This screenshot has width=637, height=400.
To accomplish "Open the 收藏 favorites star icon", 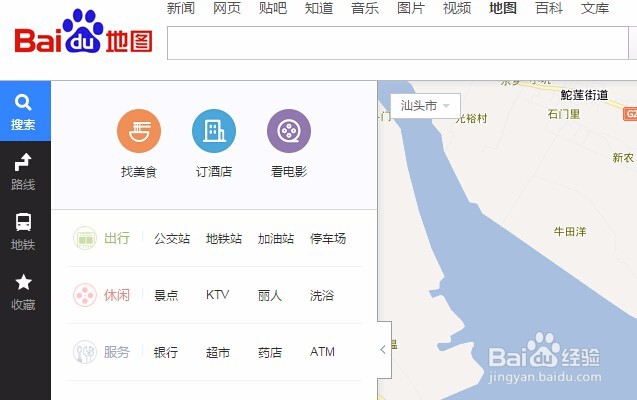I will pos(23,292).
